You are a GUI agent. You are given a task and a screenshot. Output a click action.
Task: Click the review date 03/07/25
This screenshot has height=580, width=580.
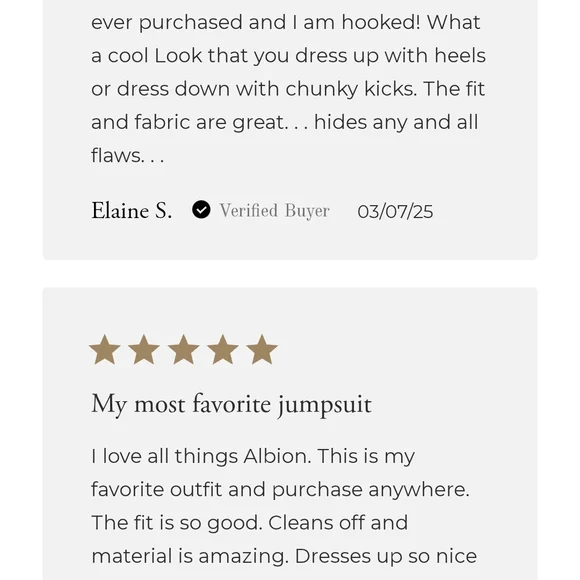point(395,212)
